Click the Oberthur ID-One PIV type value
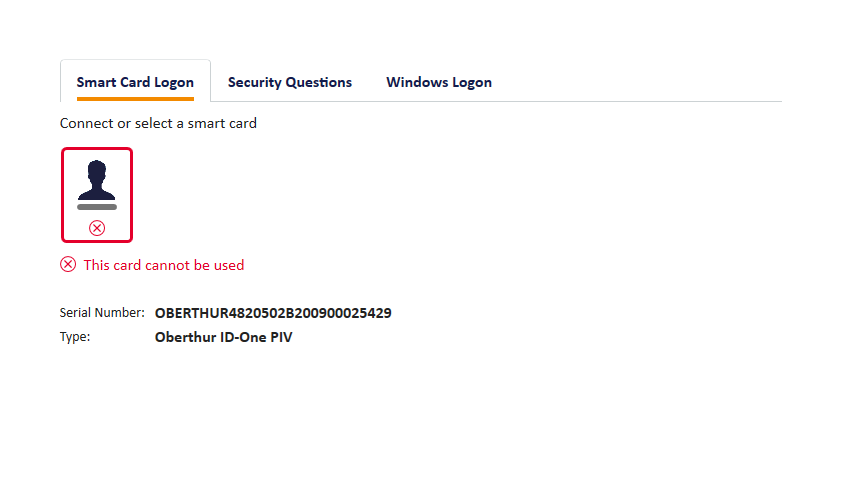 pos(223,337)
